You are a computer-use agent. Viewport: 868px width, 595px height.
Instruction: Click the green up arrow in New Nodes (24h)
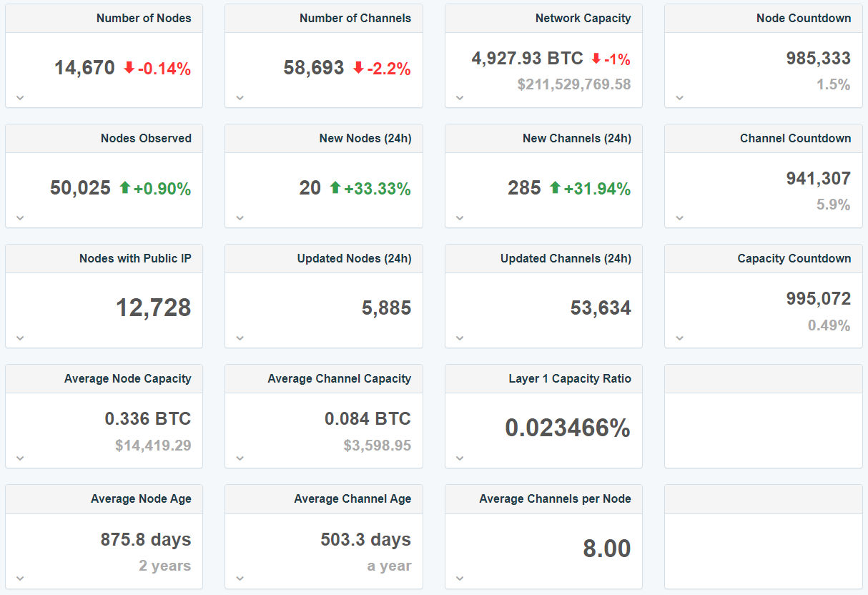click(x=335, y=188)
